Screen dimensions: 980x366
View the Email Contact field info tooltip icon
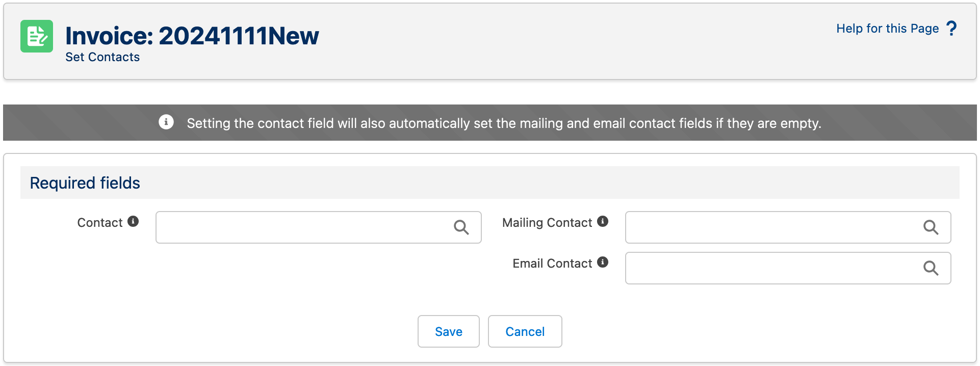602,262
